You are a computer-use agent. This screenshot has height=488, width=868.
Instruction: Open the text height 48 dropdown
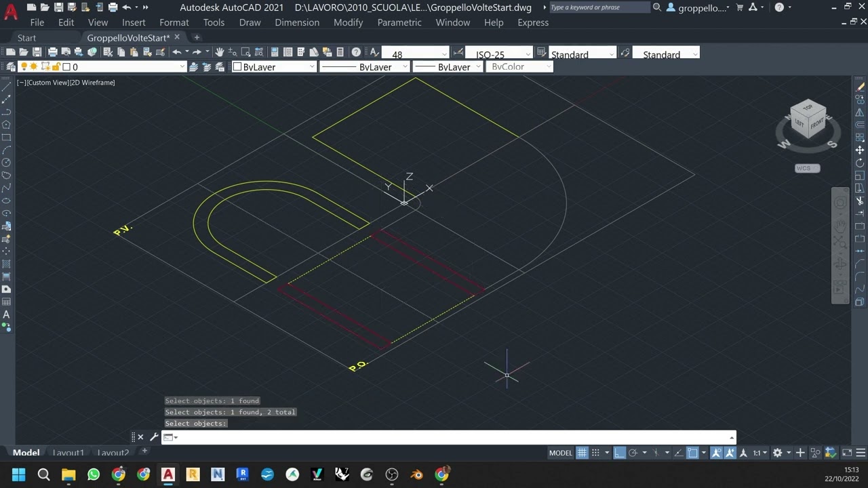click(x=444, y=54)
